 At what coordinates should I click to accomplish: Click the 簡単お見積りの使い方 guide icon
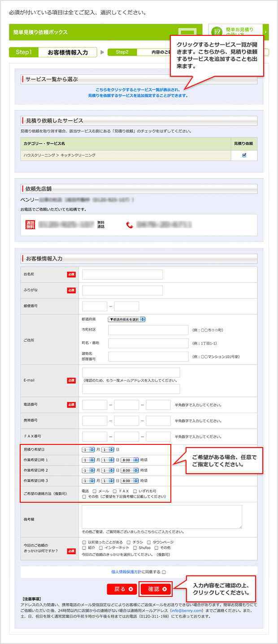(x=217, y=32)
